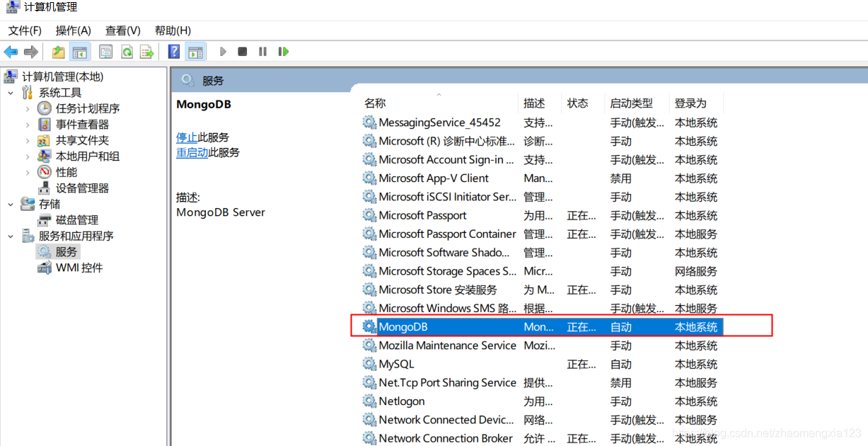Open the 文件(F) menu
Viewport: 868px width, 446px height.
(x=25, y=30)
